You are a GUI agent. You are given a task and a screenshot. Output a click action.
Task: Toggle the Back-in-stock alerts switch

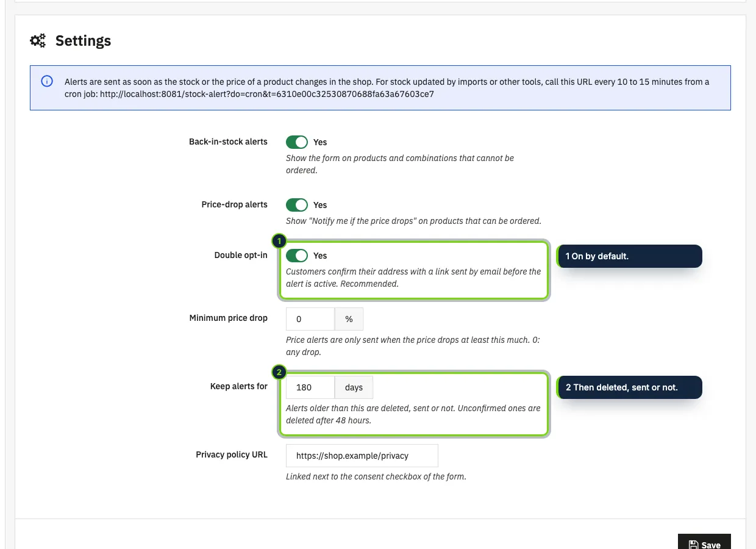click(x=297, y=142)
